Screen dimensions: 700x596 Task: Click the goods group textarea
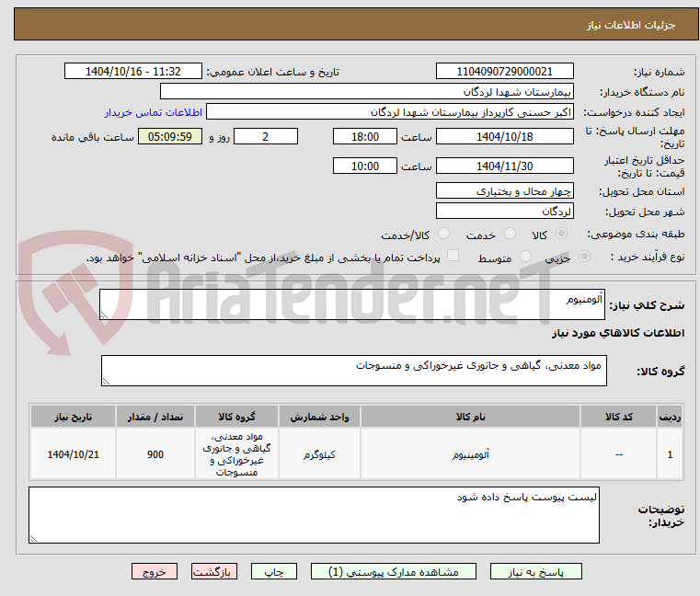pos(353,371)
